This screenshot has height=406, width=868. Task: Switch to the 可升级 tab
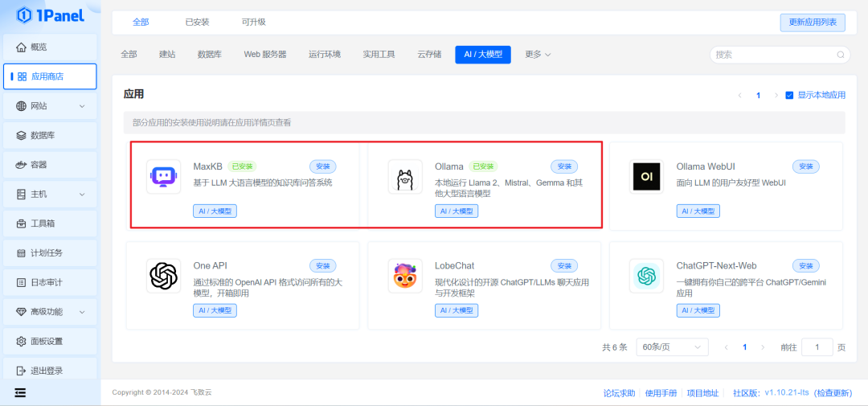click(x=253, y=23)
